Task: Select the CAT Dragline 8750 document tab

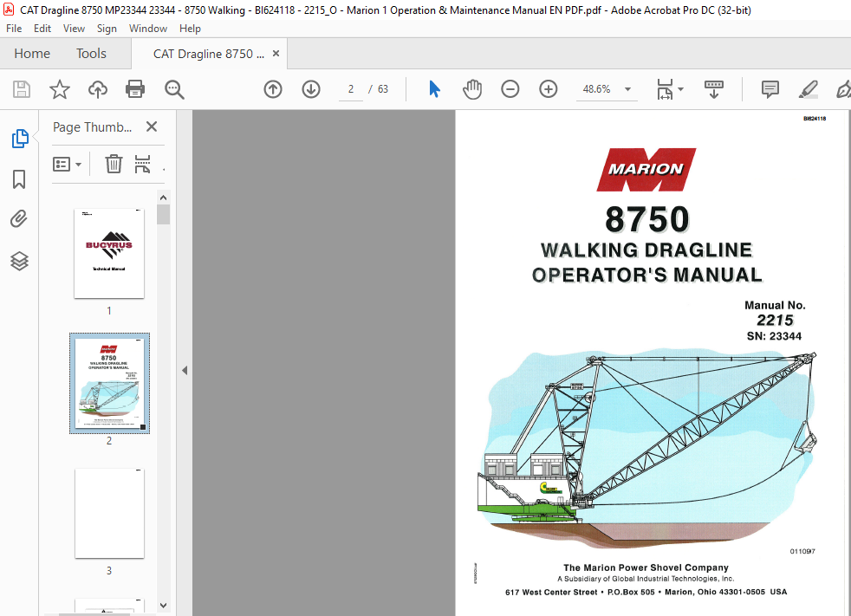Action: 209,54
